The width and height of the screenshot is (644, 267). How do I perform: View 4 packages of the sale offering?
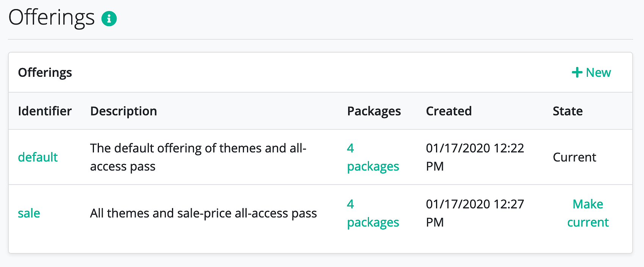coord(373,213)
